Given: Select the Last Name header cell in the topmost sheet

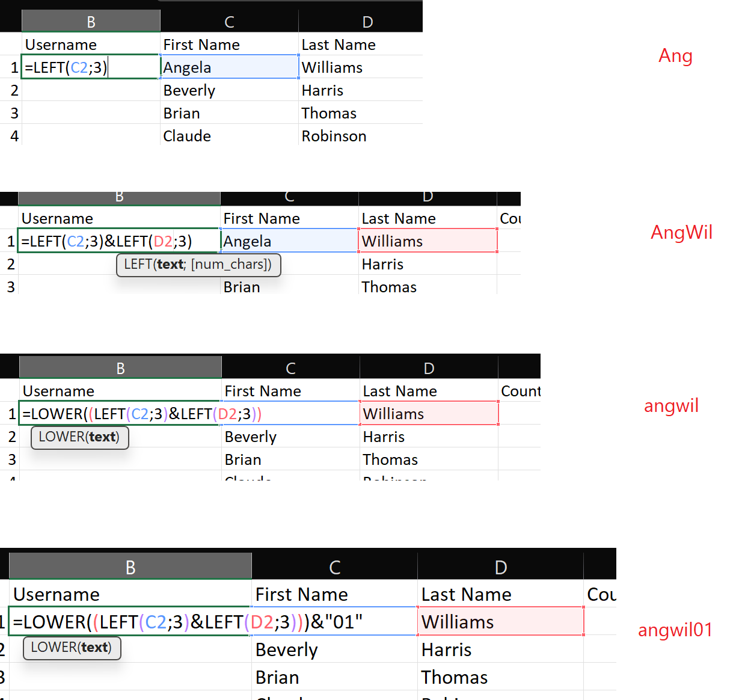Looking at the screenshot, I should tap(361, 44).
